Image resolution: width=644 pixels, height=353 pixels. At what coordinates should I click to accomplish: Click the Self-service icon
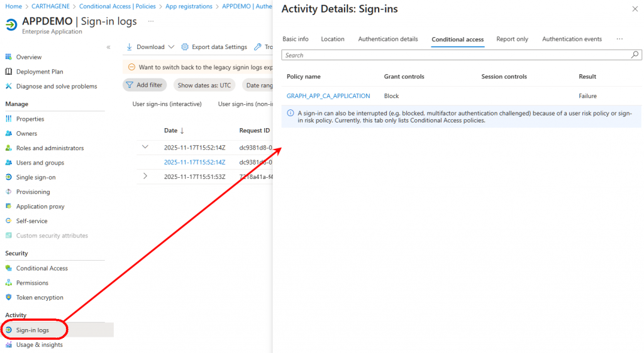pyautogui.click(x=9, y=220)
